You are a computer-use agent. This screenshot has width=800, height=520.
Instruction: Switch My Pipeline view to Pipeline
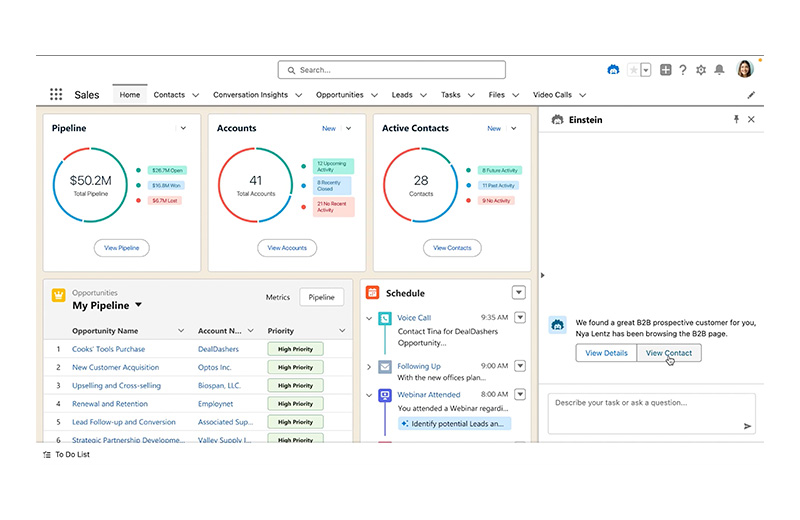point(321,297)
